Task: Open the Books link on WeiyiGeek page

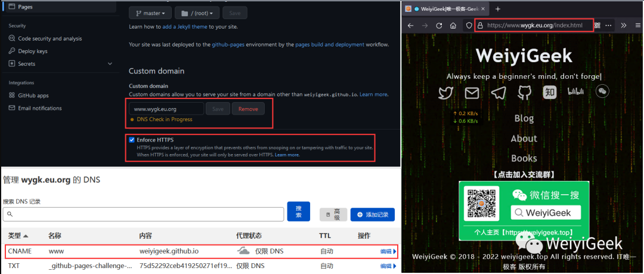Action: [x=524, y=158]
